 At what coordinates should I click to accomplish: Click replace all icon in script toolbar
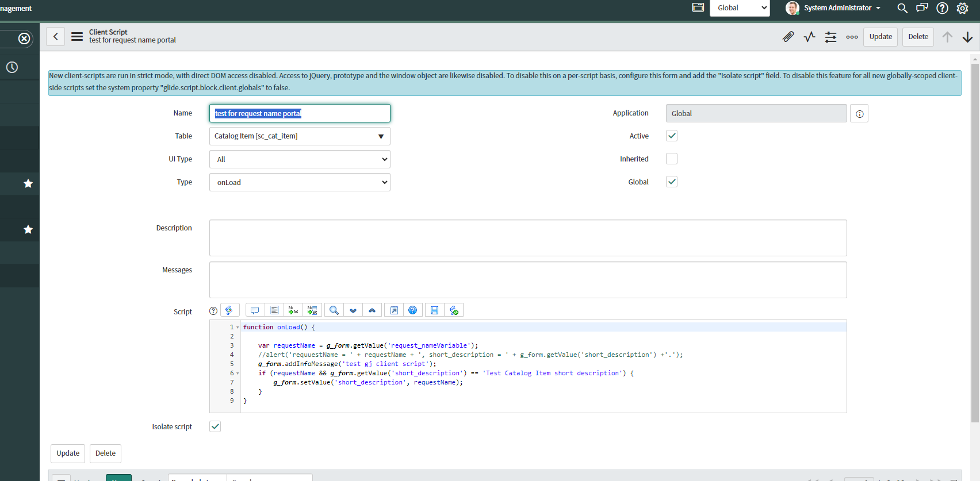click(x=312, y=310)
